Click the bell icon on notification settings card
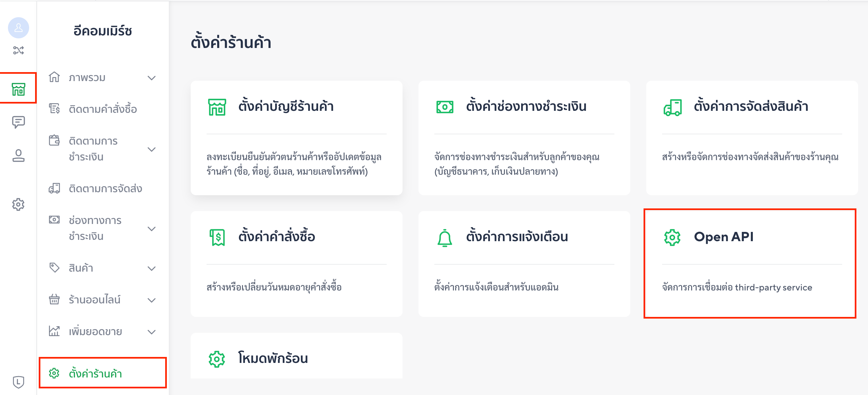The image size is (868, 395). pyautogui.click(x=445, y=238)
